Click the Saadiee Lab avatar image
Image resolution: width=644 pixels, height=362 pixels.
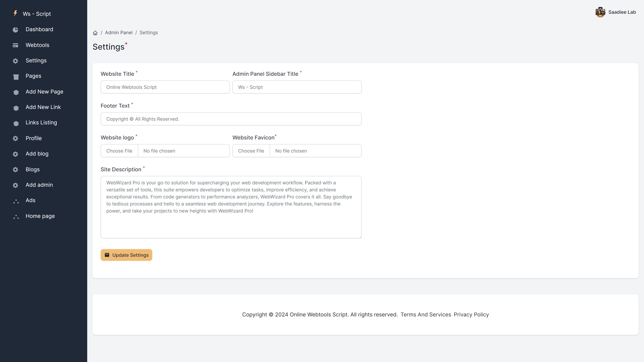(x=600, y=12)
